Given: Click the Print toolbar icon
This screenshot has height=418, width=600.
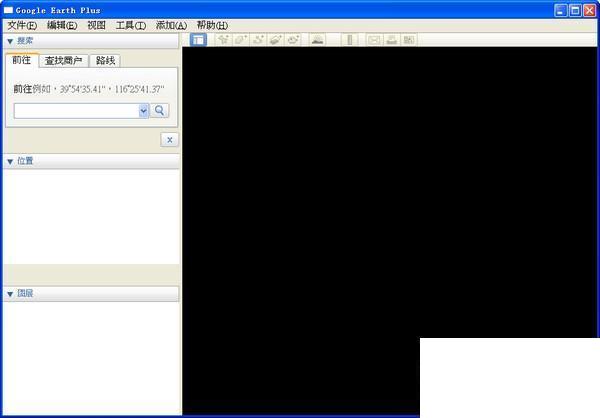Looking at the screenshot, I should [x=391, y=40].
